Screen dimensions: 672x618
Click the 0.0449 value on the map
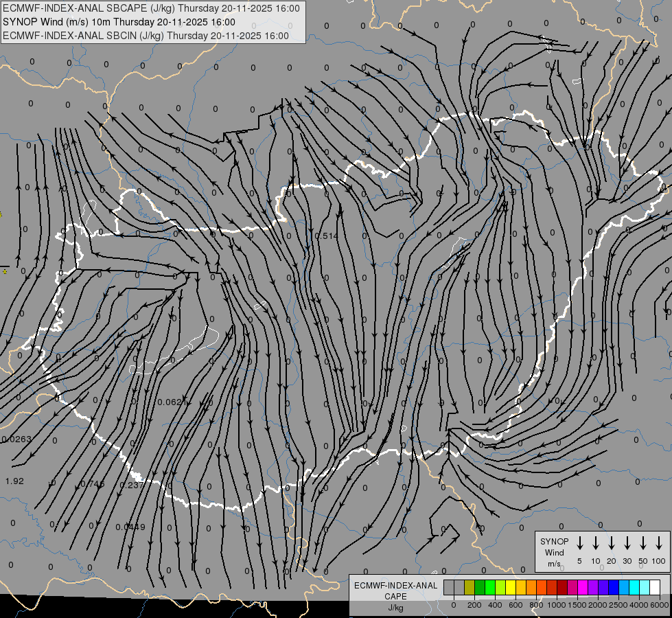pyautogui.click(x=130, y=527)
